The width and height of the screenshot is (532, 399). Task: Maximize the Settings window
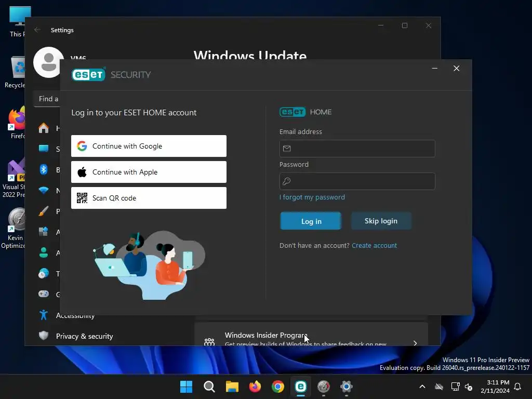(x=404, y=25)
